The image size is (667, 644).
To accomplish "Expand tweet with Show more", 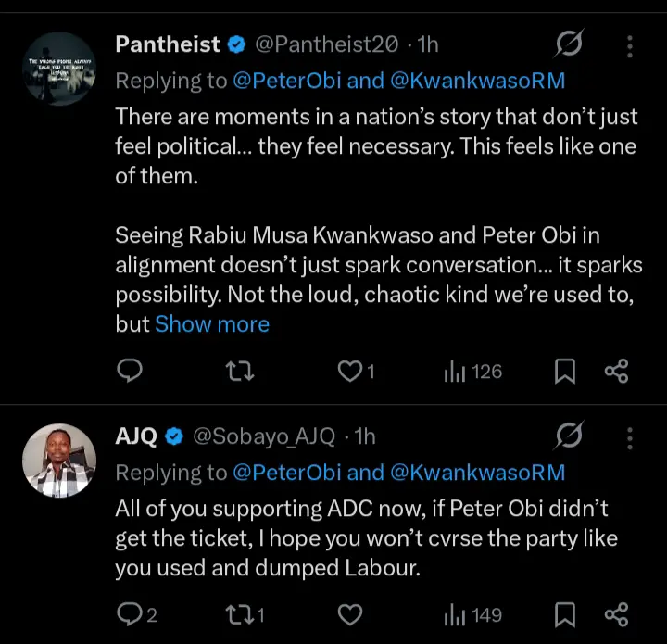I will click(212, 324).
